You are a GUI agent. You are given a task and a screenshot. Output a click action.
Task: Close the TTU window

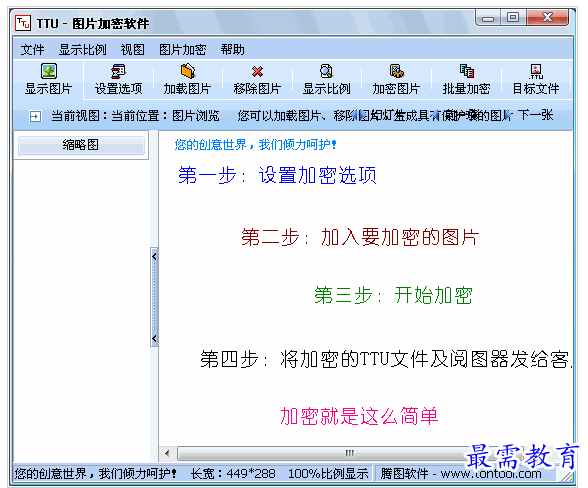[x=548, y=17]
